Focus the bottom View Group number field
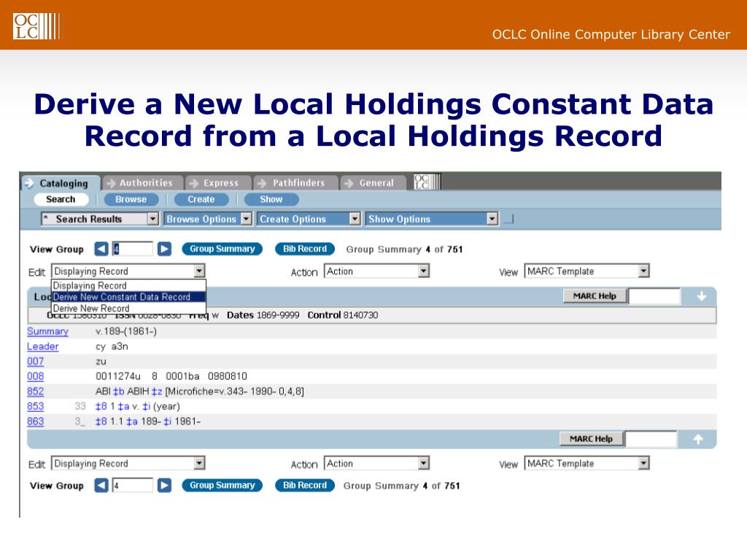Image resolution: width=747 pixels, height=560 pixels. pyautogui.click(x=133, y=485)
